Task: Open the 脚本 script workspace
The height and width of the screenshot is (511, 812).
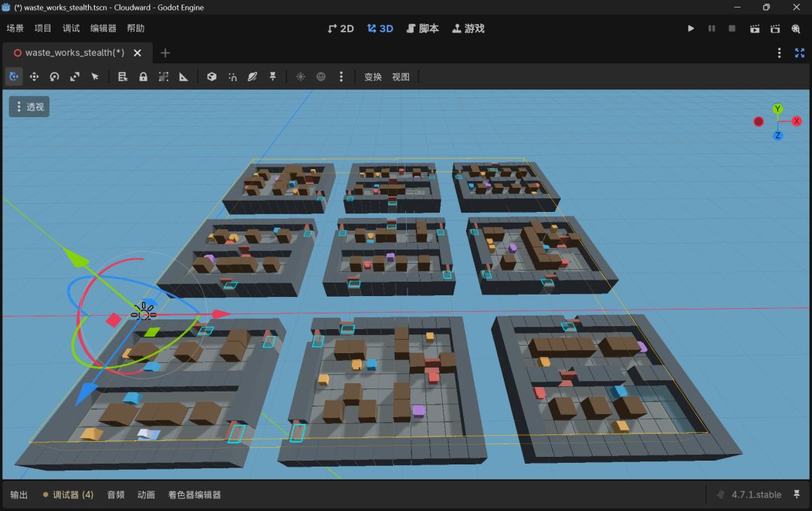Action: click(423, 29)
